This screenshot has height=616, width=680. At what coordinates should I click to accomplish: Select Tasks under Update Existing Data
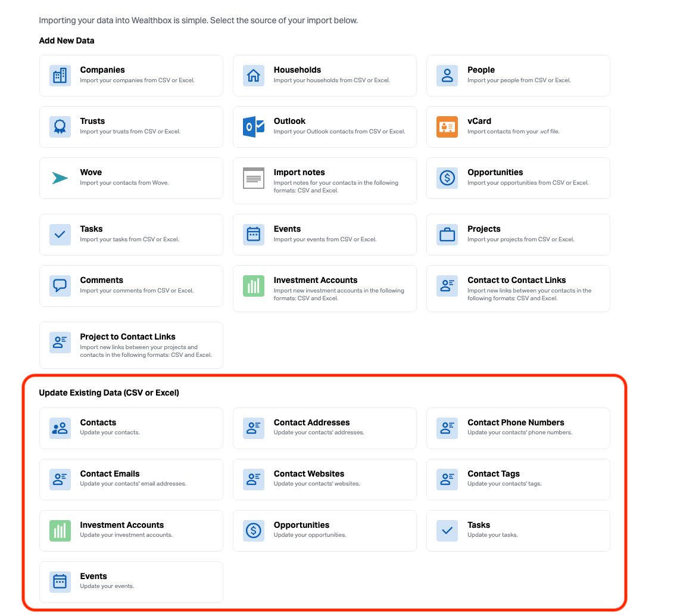[517, 530]
